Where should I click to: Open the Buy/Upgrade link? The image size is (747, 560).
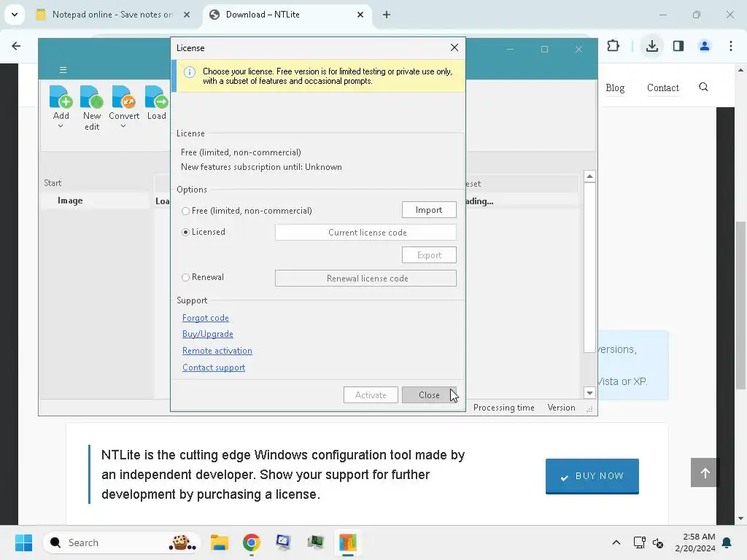click(x=208, y=334)
